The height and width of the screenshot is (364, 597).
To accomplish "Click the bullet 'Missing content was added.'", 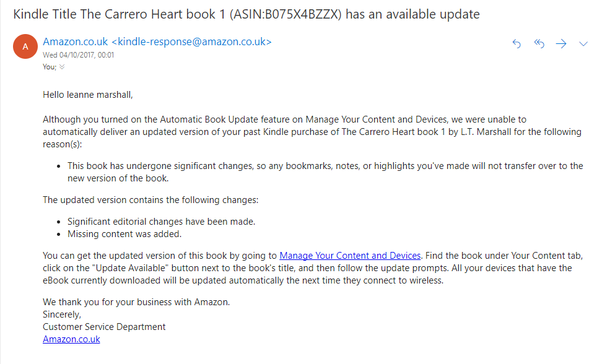I will click(x=124, y=234).
